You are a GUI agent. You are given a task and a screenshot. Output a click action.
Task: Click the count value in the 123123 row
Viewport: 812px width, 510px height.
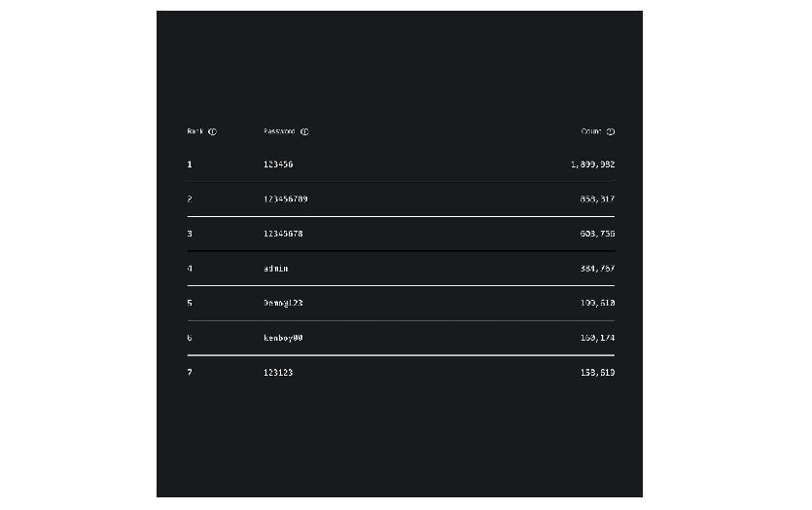pyautogui.click(x=597, y=373)
